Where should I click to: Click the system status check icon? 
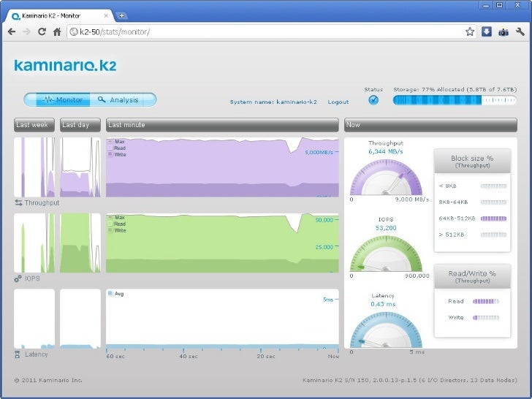click(373, 99)
